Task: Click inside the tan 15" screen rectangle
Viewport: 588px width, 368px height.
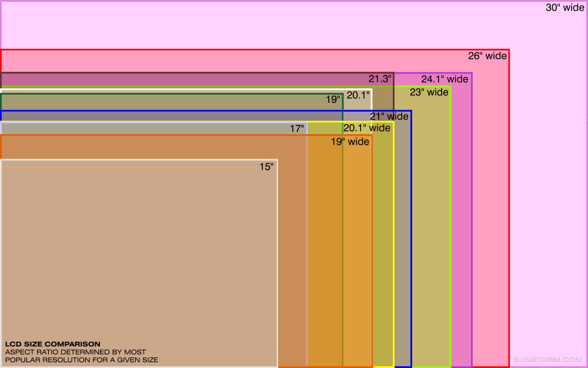Action: tap(139, 253)
